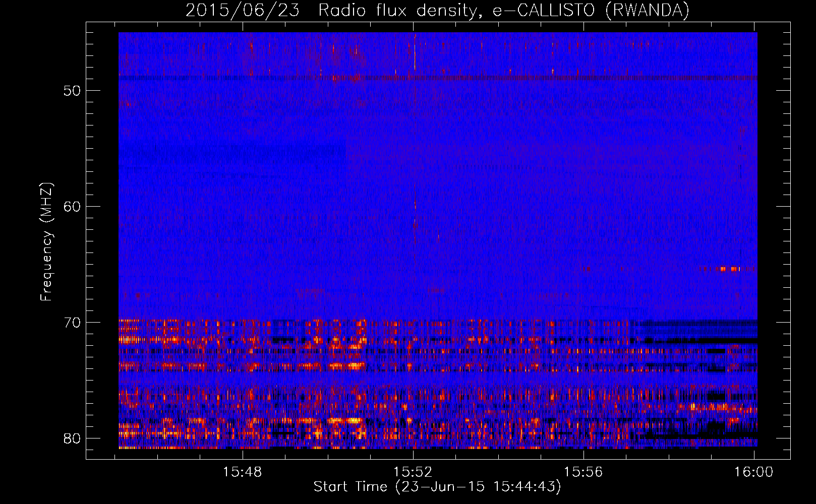The height and width of the screenshot is (504, 816).
Task: Click the 15:48 time tick label
Action: [x=243, y=472]
